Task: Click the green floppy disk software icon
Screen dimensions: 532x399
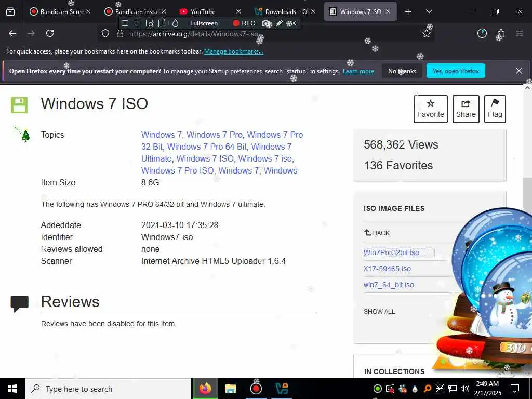Action: point(19,105)
